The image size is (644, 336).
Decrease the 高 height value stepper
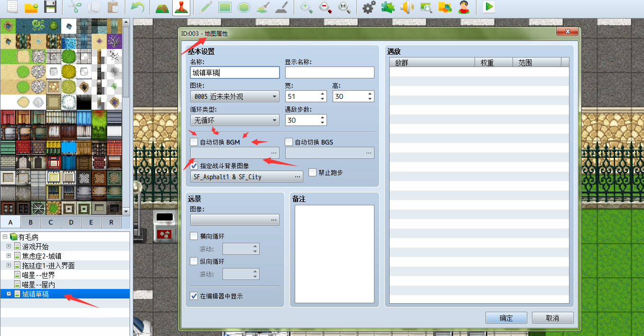pyautogui.click(x=370, y=99)
